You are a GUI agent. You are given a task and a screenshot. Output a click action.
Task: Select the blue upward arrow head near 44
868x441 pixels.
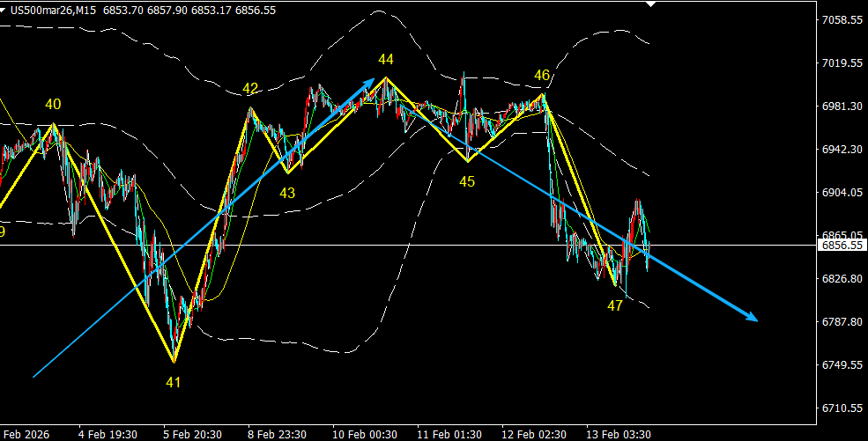tap(369, 84)
